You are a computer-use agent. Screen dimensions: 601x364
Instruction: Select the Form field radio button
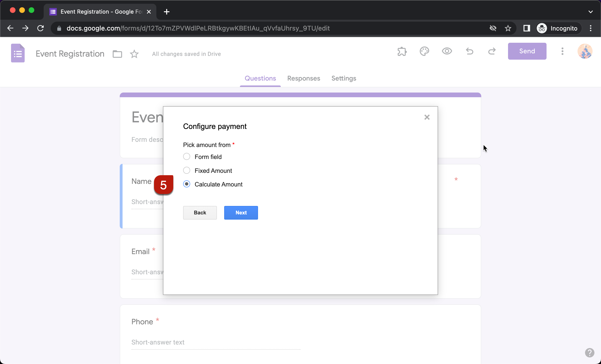coord(186,156)
